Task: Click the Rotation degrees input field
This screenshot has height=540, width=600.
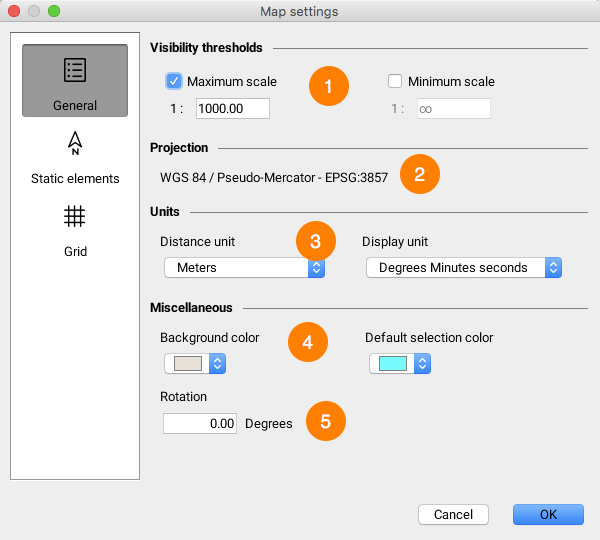Action: 201,424
